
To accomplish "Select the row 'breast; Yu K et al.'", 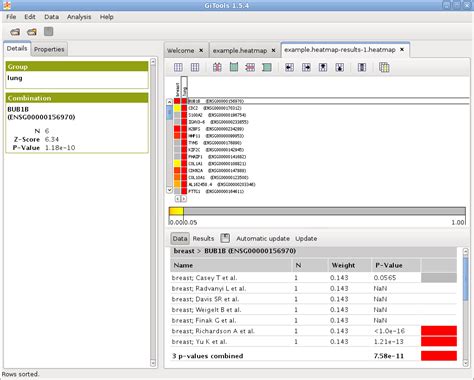I will (313, 342).
